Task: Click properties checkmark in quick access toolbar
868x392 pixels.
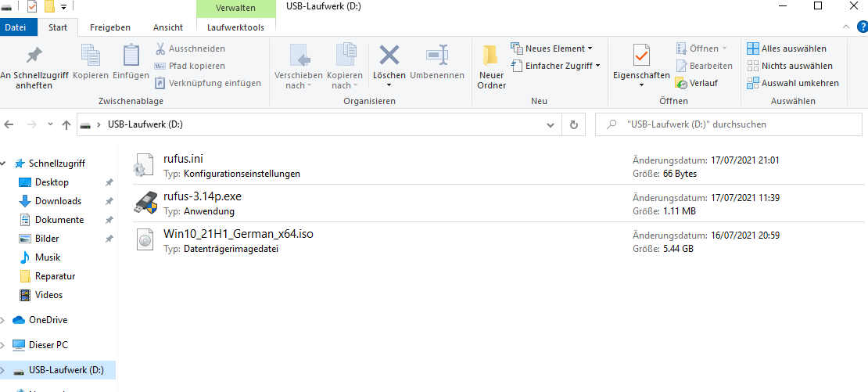Action: [x=31, y=6]
